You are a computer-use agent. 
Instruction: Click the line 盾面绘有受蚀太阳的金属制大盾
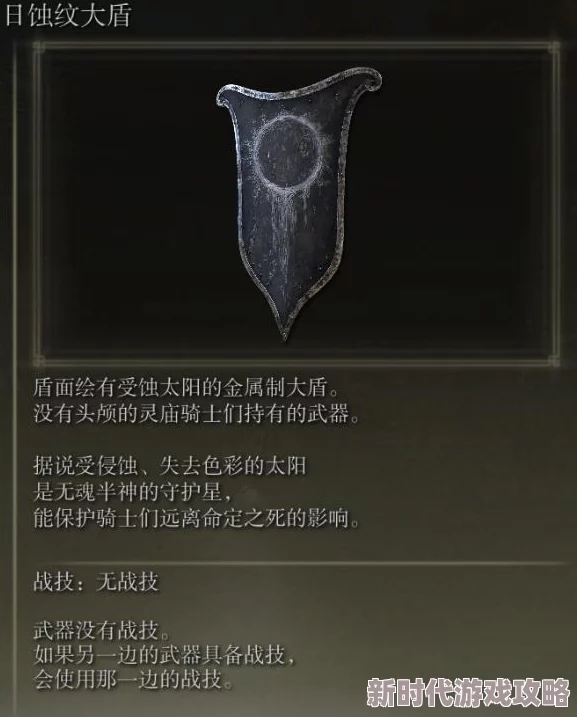tap(187, 388)
